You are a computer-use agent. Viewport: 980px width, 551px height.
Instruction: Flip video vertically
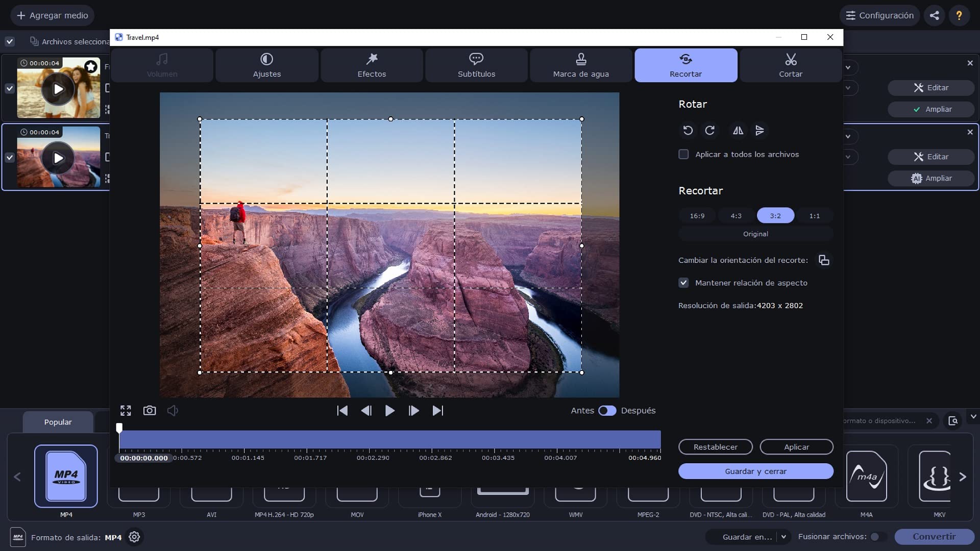point(760,131)
